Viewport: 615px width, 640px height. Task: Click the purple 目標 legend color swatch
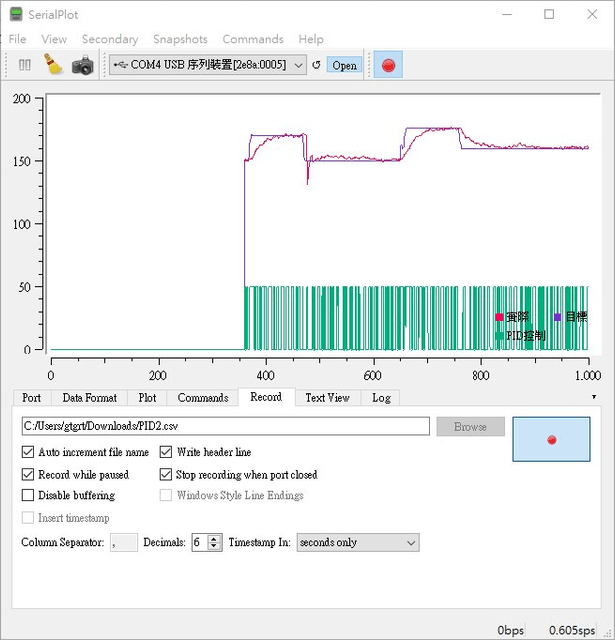(x=558, y=317)
